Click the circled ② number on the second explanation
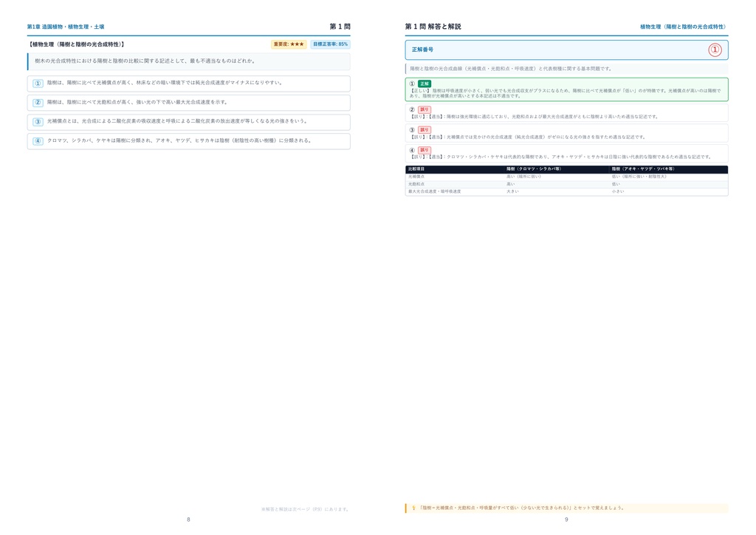The width and height of the screenshot is (756, 535). click(412, 109)
